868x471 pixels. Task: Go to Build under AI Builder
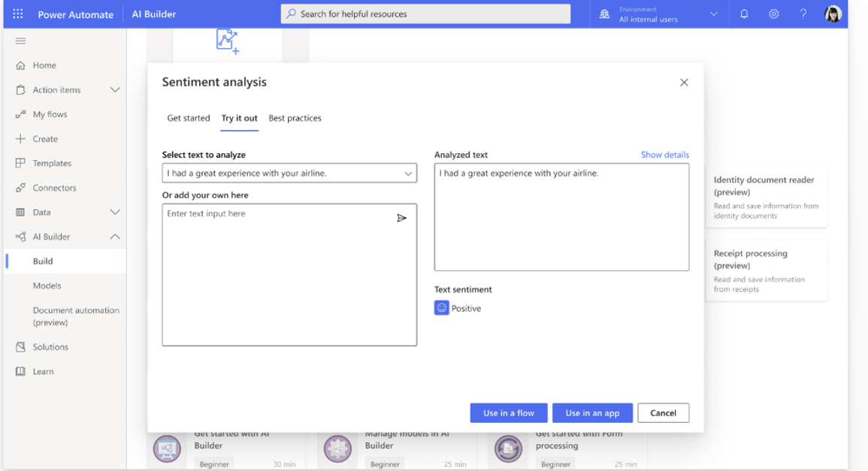pos(66,261)
